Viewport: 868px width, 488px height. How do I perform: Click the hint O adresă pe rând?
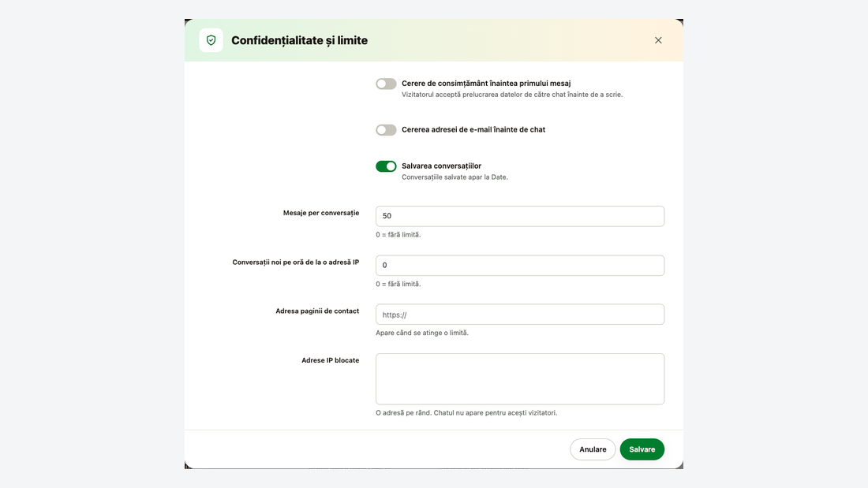click(466, 413)
